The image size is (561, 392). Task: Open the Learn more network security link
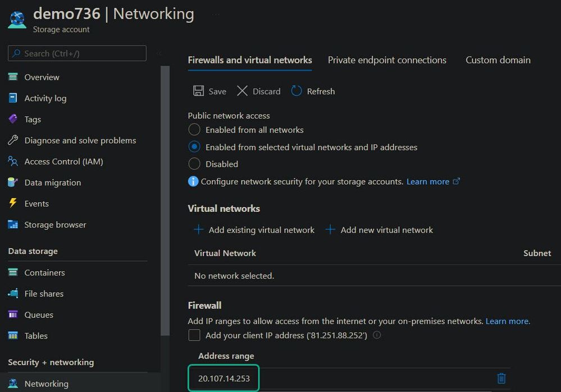click(428, 181)
